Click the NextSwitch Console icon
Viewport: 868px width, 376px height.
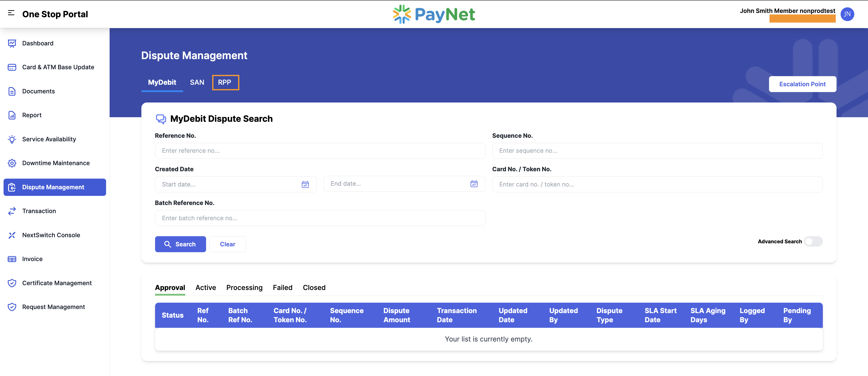click(12, 235)
